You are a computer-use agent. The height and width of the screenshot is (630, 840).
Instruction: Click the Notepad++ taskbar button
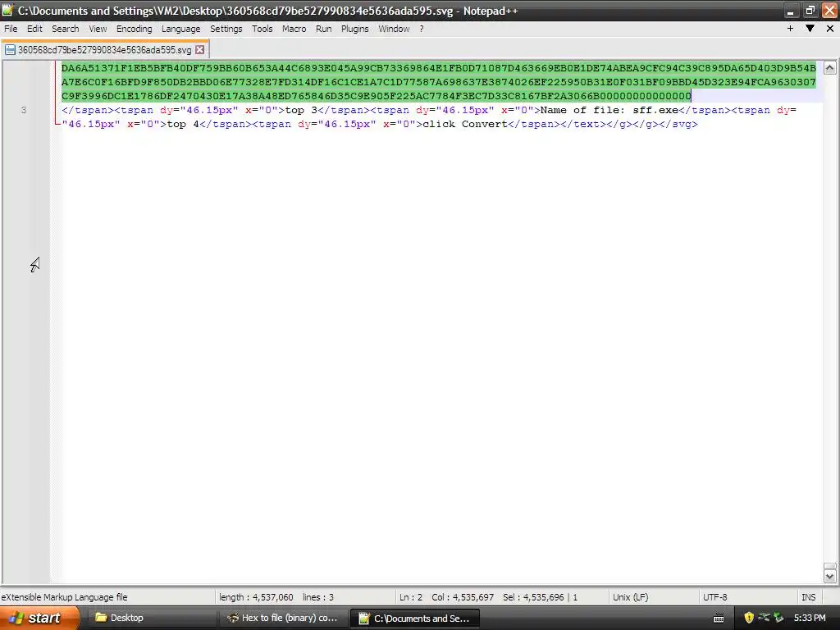coord(416,619)
